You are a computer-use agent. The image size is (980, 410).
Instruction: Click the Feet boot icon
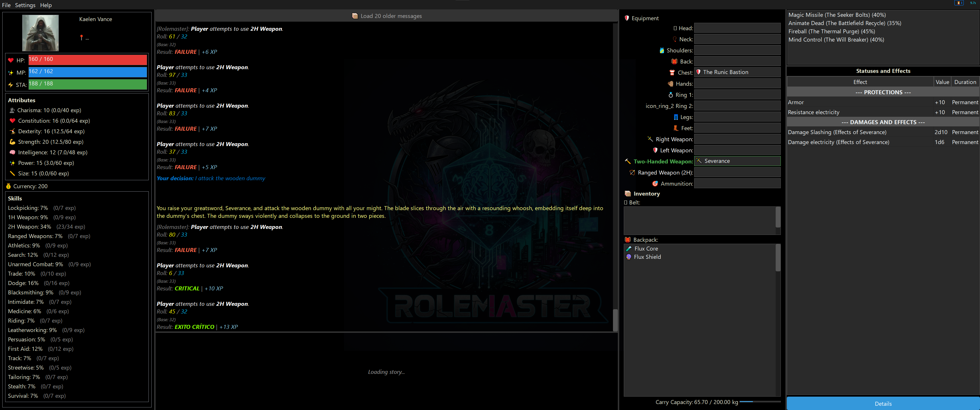coord(676,128)
